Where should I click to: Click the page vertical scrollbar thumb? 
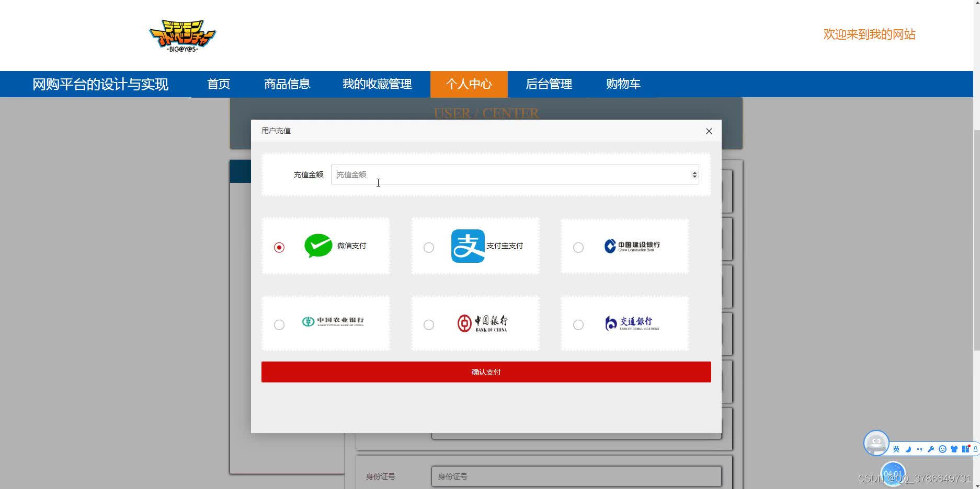pyautogui.click(x=976, y=239)
